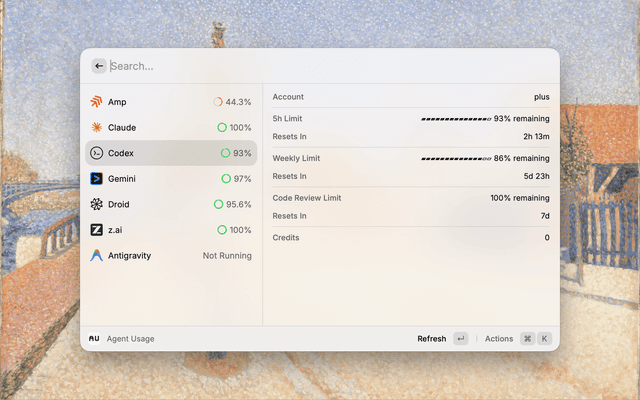Screen dimensions: 640x400
Task: Click the Code Review Limit row
Action: pos(410,198)
